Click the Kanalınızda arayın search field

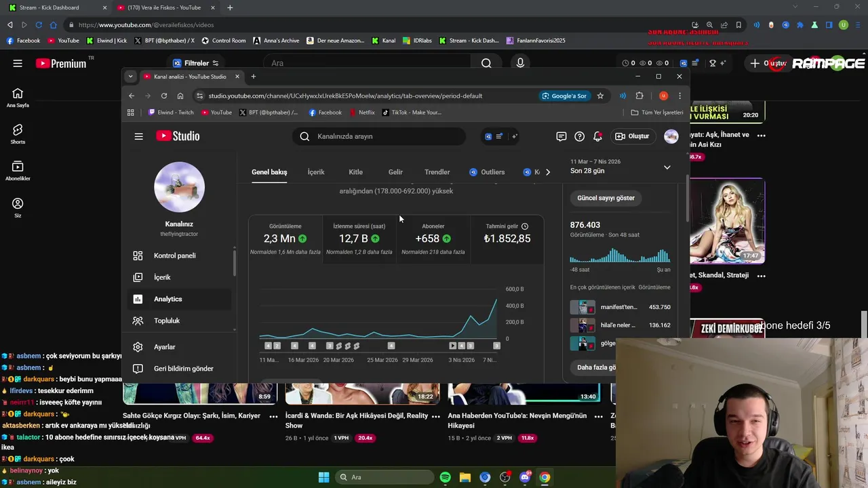click(x=380, y=136)
